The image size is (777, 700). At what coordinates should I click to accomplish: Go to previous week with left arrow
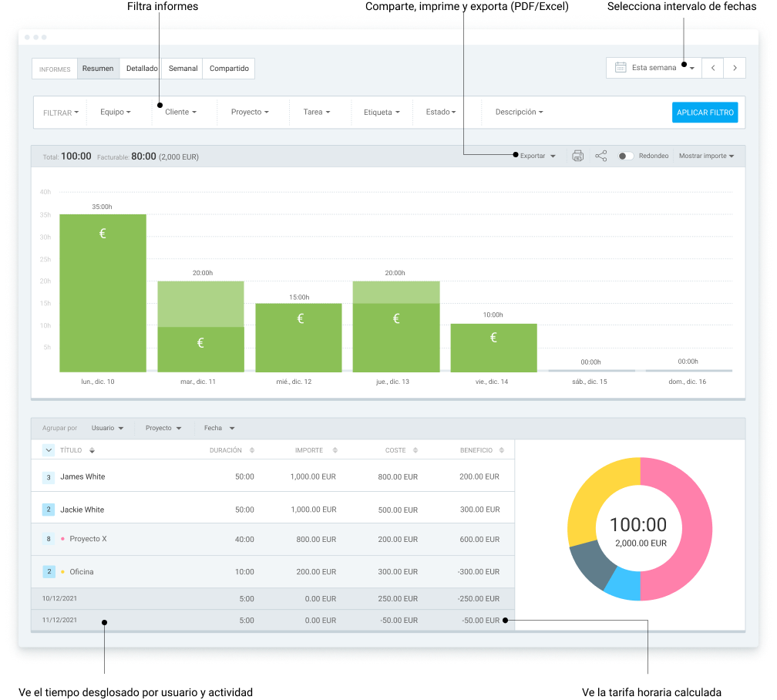[x=712, y=68]
